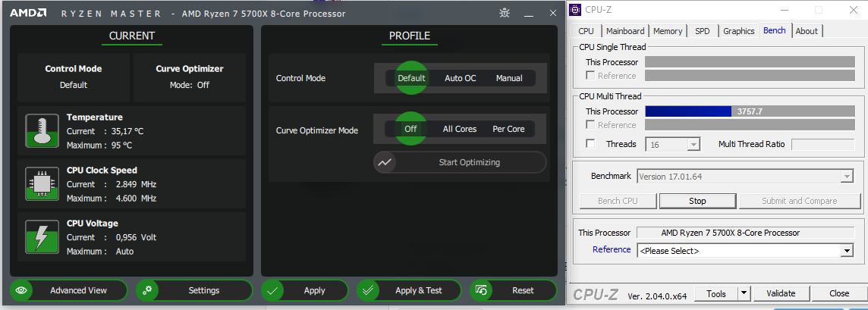Screen dimensions: 868x310
Task: Enable the Threads checkbox in CPU-Z
Action: pyautogui.click(x=591, y=144)
